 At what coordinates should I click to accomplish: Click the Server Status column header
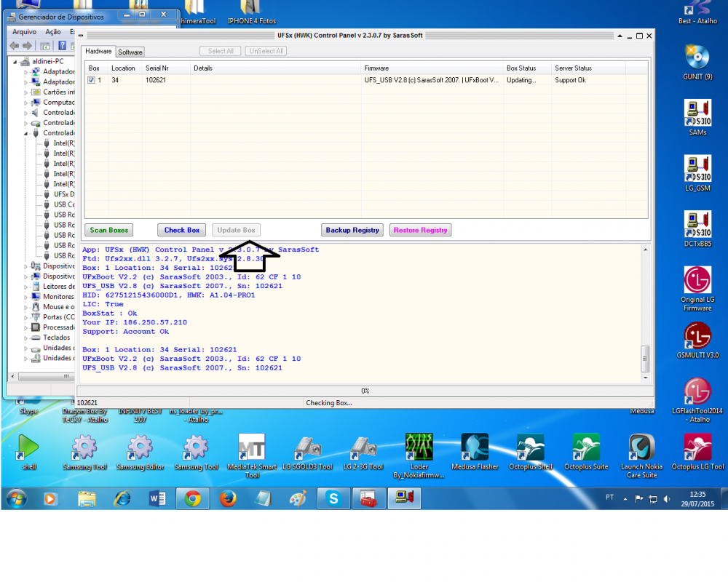(x=588, y=68)
